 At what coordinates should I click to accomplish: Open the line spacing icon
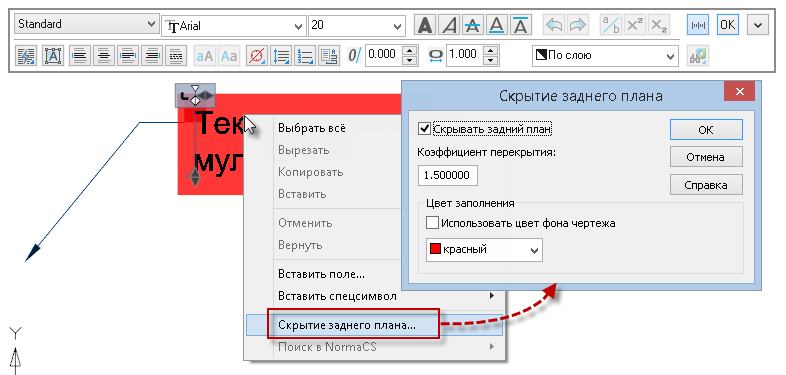(281, 56)
